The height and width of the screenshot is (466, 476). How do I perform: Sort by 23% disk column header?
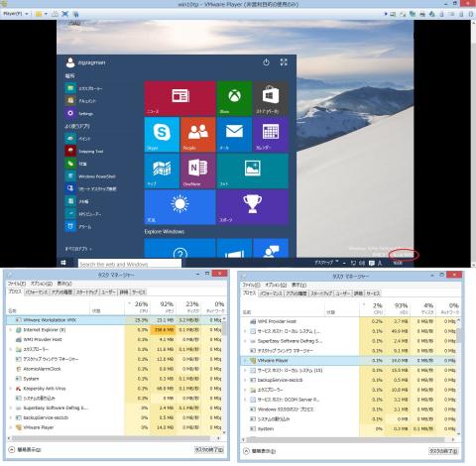(x=188, y=307)
